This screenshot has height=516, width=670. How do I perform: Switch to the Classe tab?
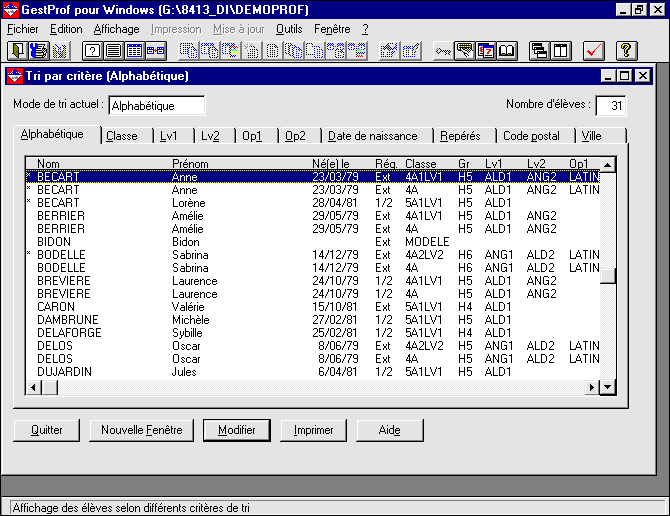click(x=122, y=136)
